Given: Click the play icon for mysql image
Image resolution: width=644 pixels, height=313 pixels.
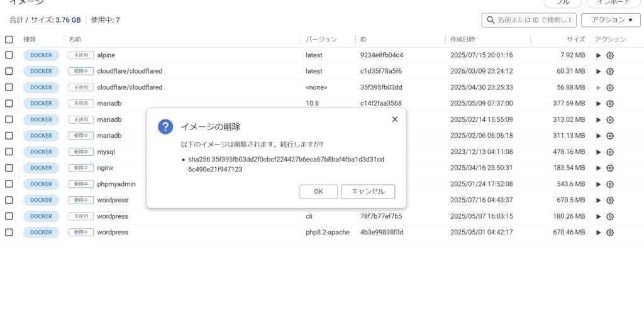Looking at the screenshot, I should (598, 152).
